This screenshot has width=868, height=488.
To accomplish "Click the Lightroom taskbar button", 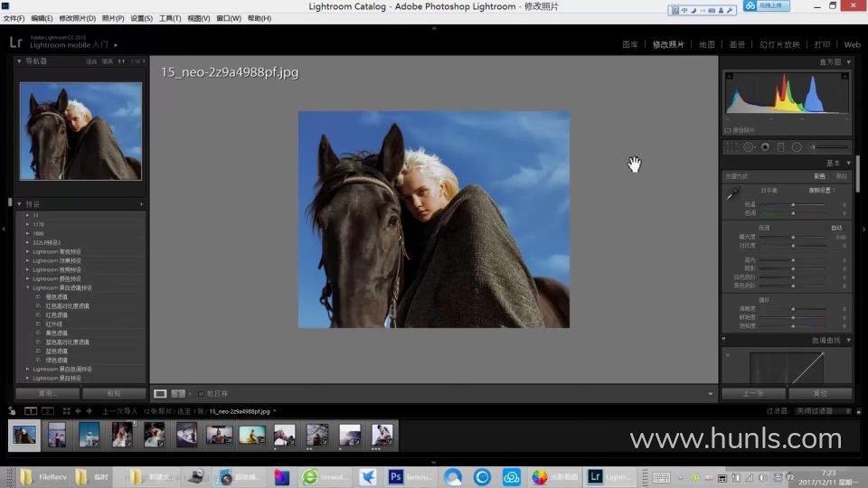I will click(x=609, y=476).
